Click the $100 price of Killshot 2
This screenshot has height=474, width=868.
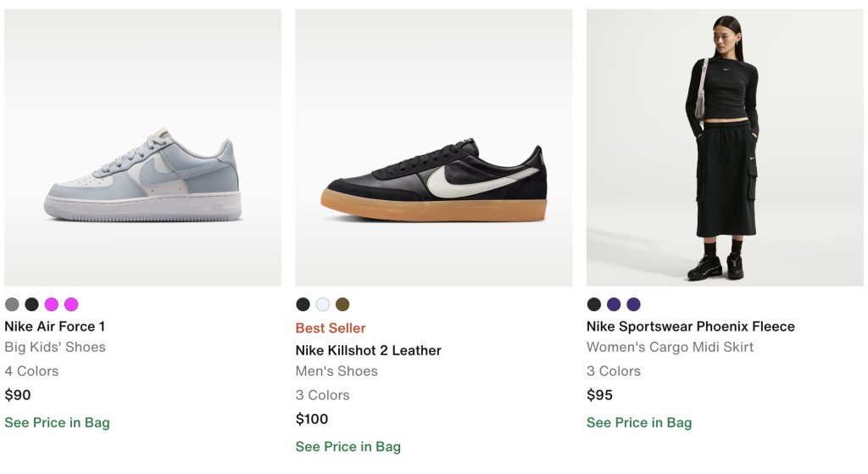[x=312, y=419]
